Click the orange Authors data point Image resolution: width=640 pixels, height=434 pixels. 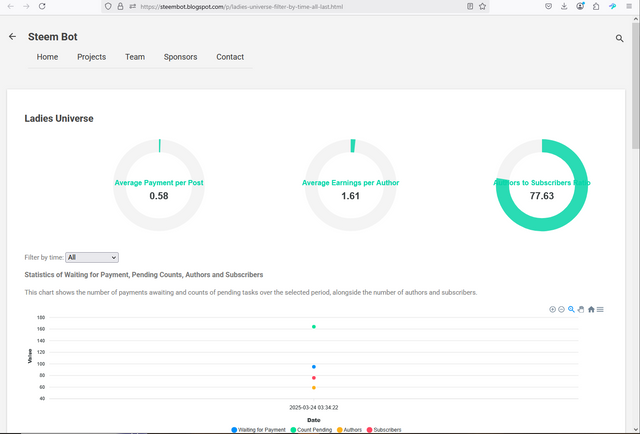pos(314,387)
